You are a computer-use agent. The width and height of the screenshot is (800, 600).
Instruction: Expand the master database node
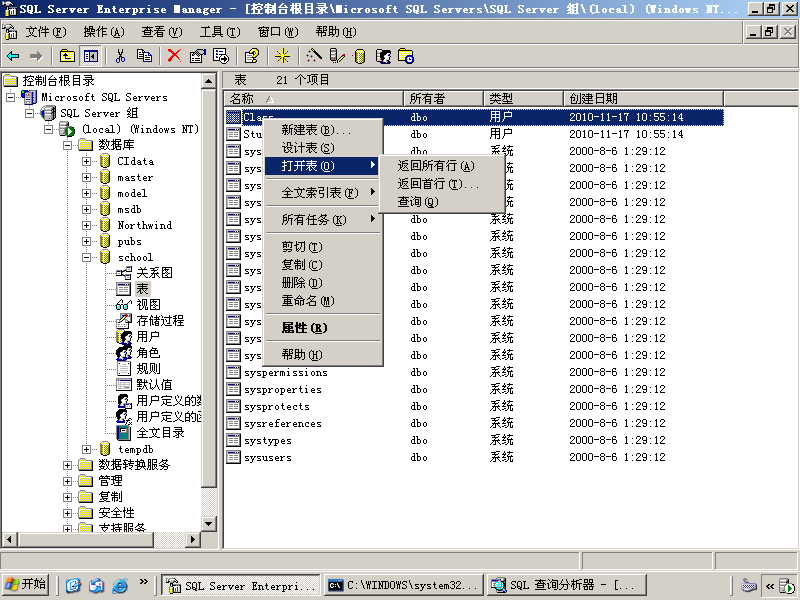coord(87,178)
